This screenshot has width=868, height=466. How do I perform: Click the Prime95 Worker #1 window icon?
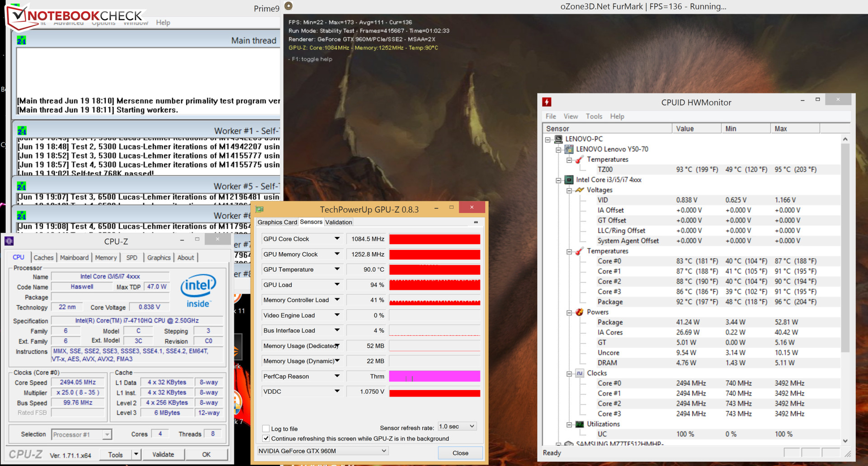(x=22, y=131)
